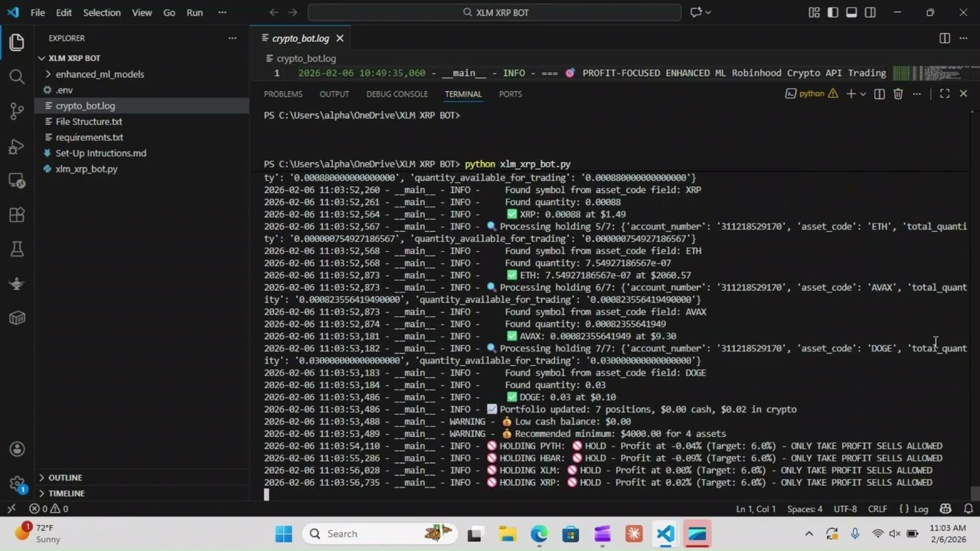Screen dimensions: 980x551
Task: Change encoding via UTF-8
Action: point(845,509)
